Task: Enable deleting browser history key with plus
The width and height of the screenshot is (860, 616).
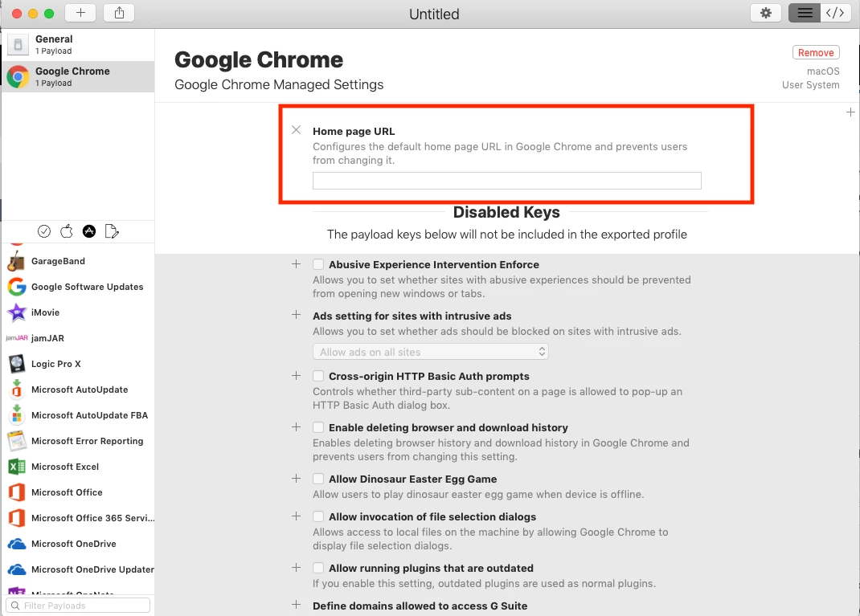Action: [x=296, y=427]
